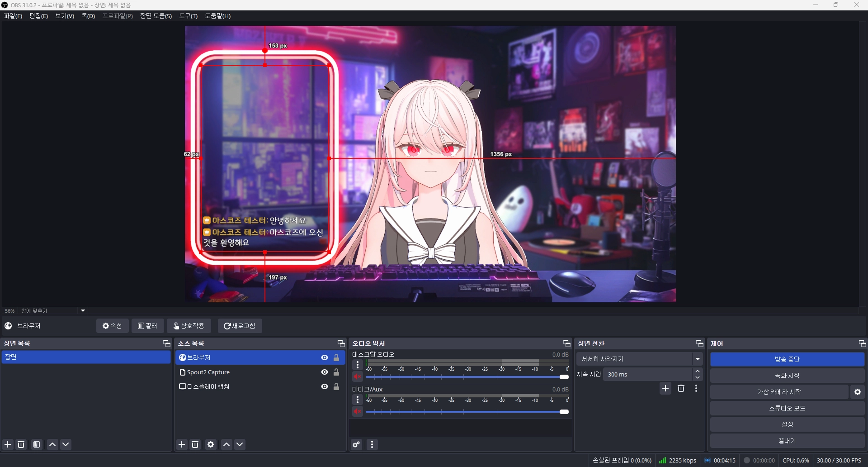
Task: Toggle lock on 디스플레이 캡쳐 source
Action: (336, 386)
